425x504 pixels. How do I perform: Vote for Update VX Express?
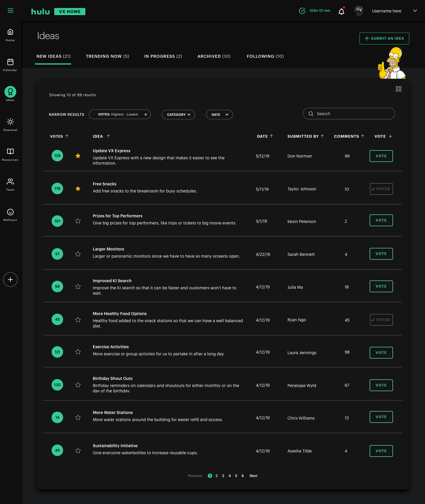381,156
